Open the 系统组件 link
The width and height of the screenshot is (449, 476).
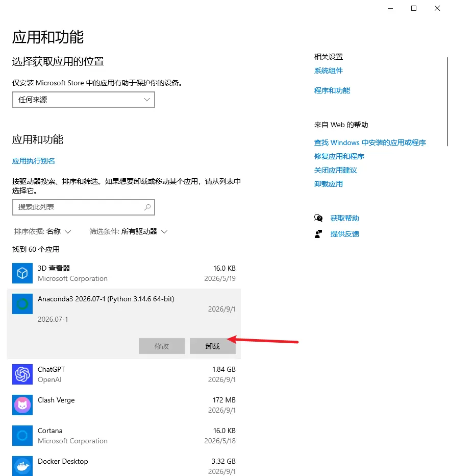tap(329, 70)
